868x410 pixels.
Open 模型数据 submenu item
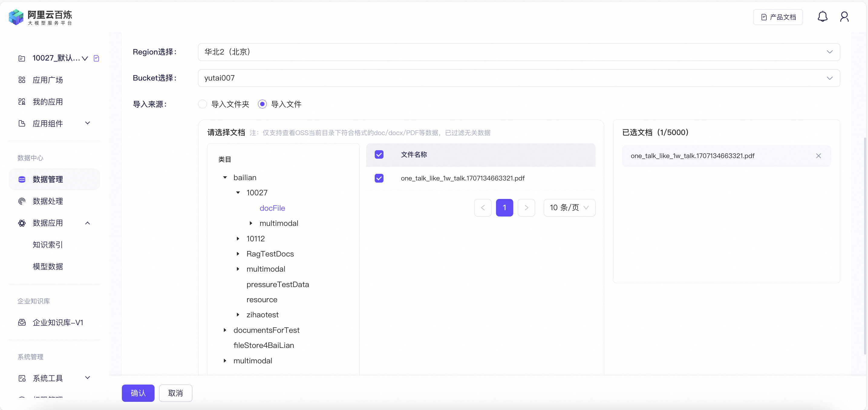click(47, 266)
